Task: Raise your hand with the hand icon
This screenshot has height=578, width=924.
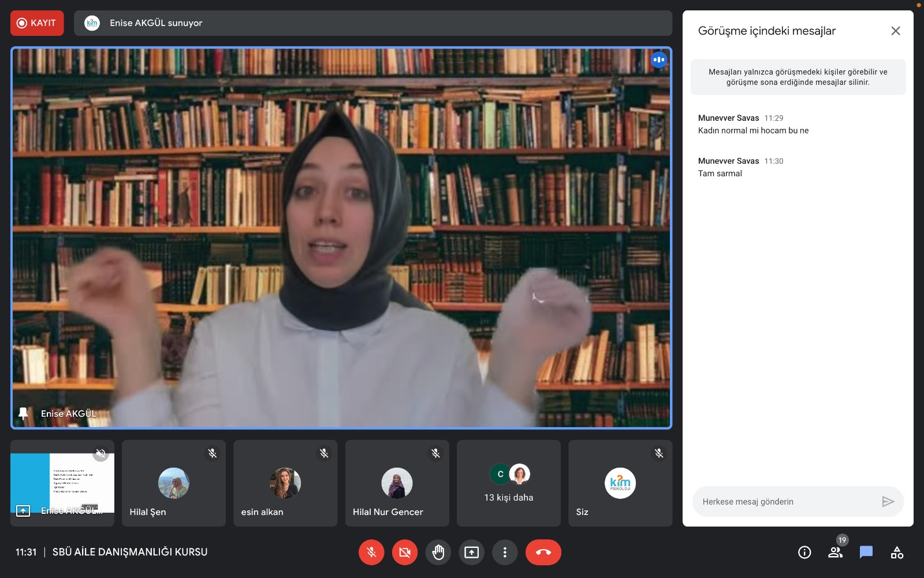Action: point(438,553)
